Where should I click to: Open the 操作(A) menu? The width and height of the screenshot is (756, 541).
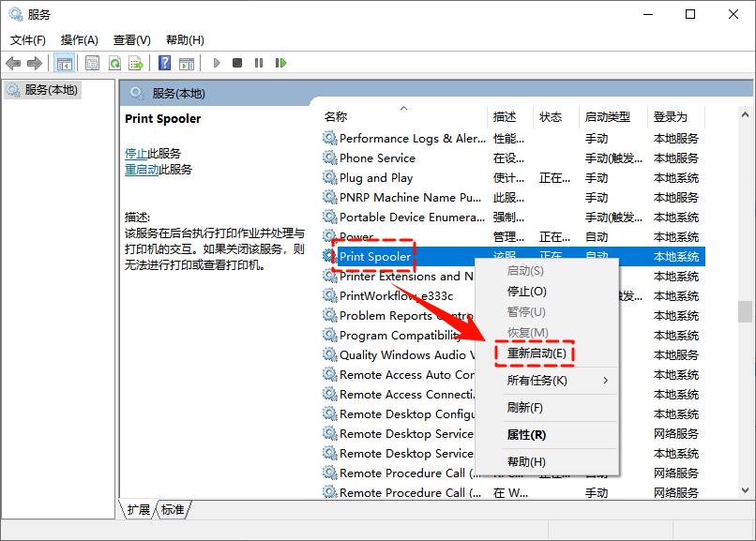(79, 39)
